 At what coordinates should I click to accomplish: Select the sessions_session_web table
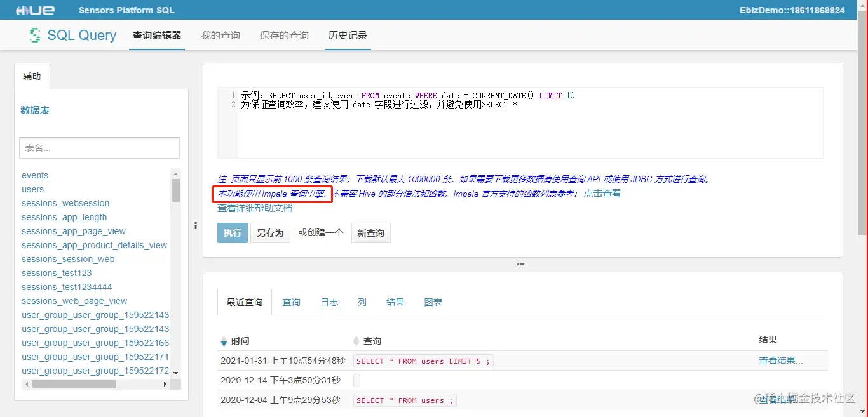[68, 259]
